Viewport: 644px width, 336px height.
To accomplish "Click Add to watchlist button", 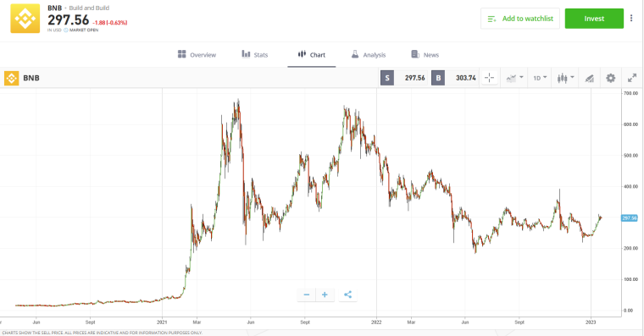I will 520,19.
